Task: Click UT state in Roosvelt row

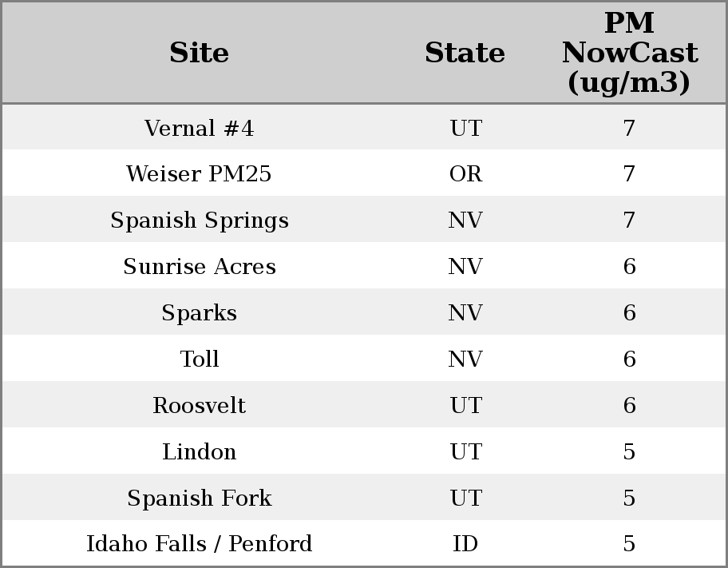Action: pos(465,406)
